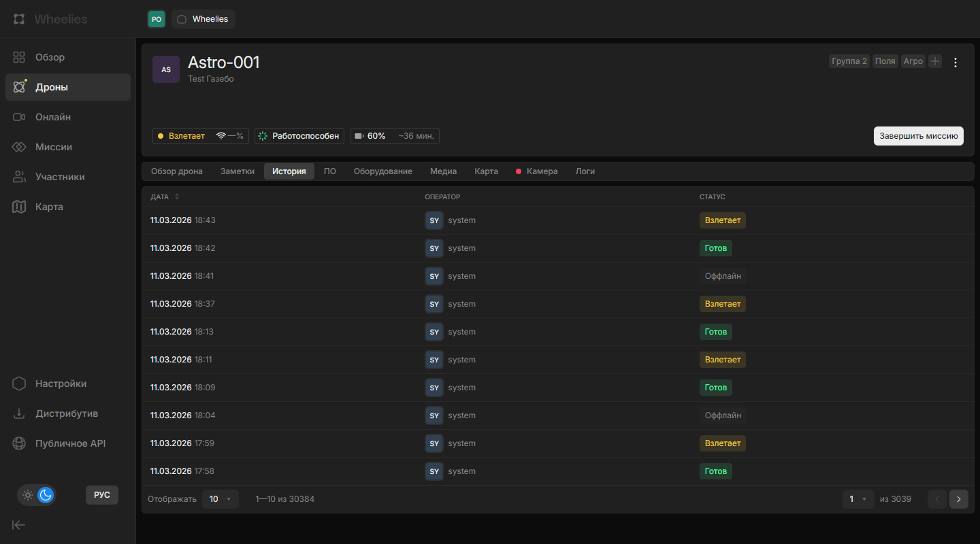
Task: Switch to the Оборудование tab
Action: click(x=382, y=171)
